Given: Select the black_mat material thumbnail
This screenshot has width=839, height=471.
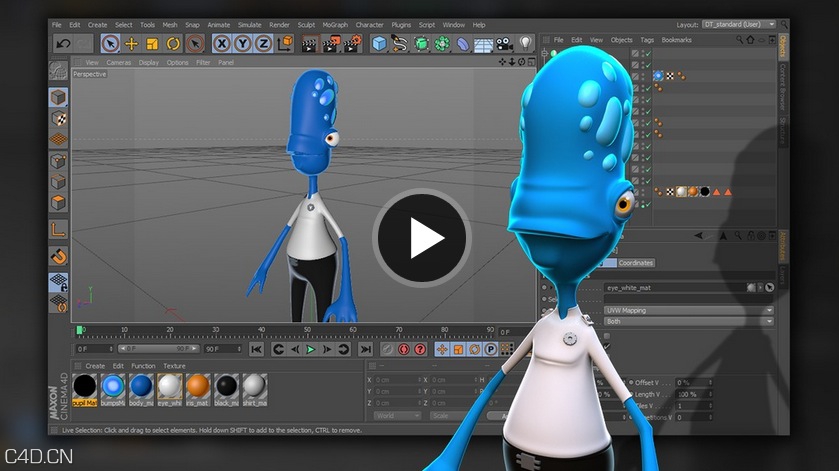Looking at the screenshot, I should pyautogui.click(x=226, y=390).
